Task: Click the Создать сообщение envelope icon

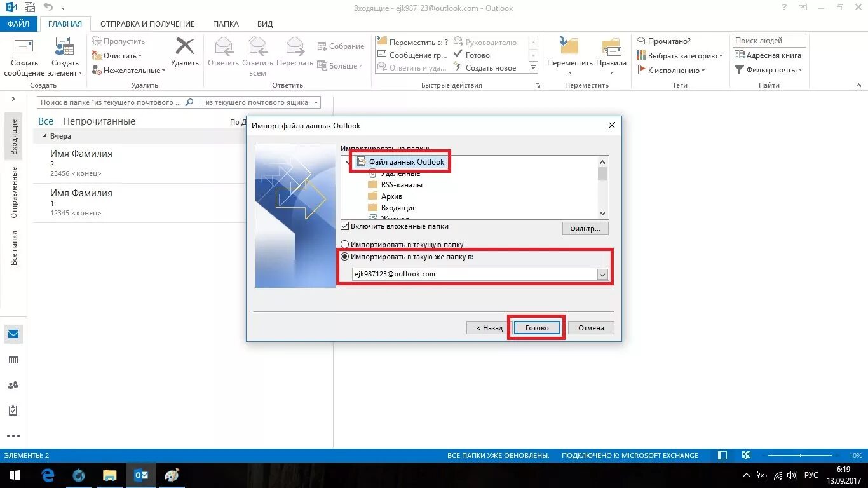Action: coord(24,46)
